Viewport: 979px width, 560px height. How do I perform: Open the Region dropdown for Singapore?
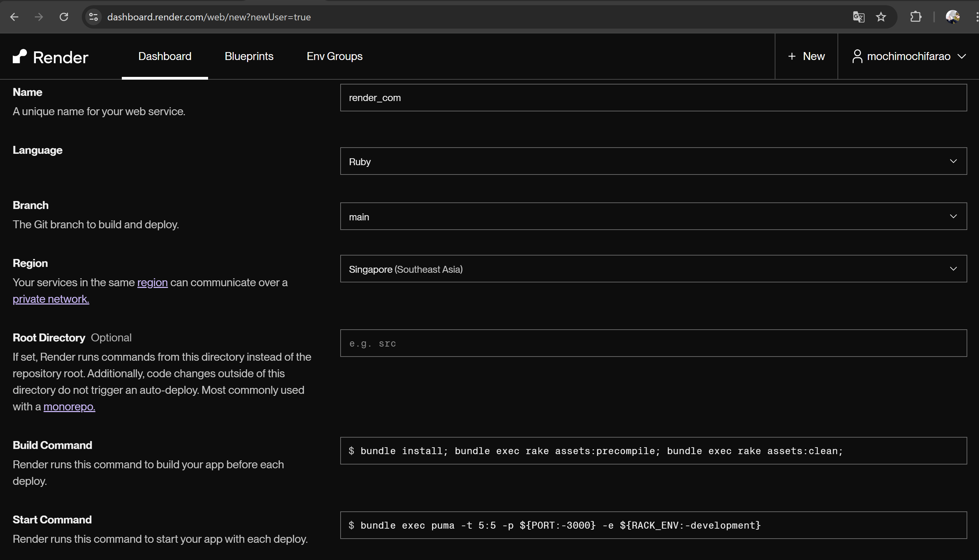[x=953, y=269]
